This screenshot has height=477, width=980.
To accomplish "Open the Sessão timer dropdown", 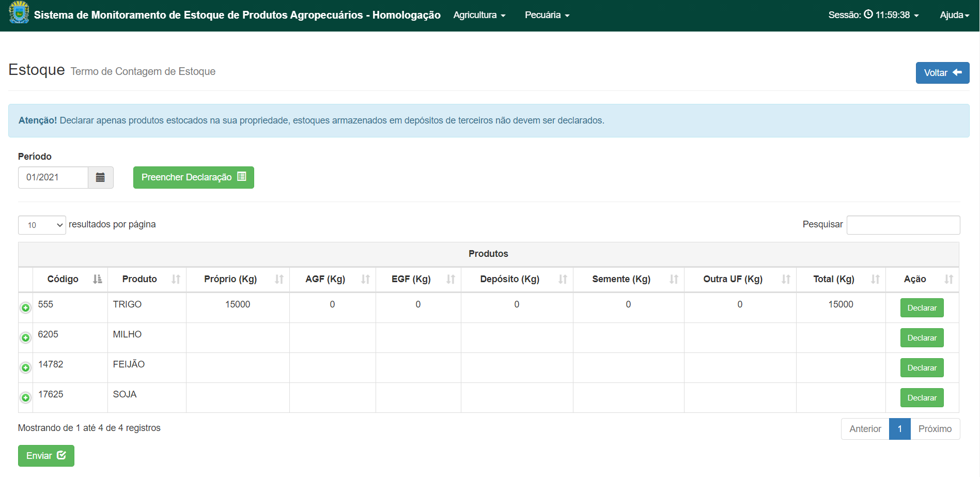I will [874, 15].
